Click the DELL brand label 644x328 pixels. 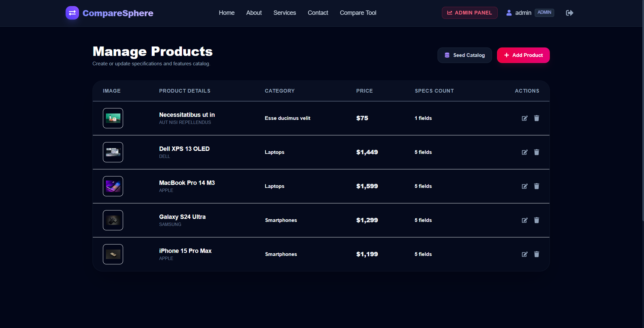coord(164,157)
